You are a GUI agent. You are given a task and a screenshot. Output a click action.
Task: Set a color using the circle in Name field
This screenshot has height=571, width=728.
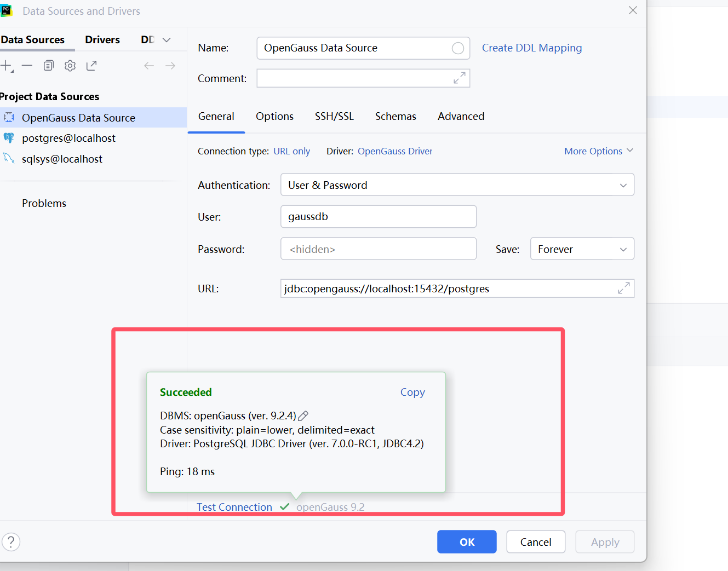tap(458, 48)
